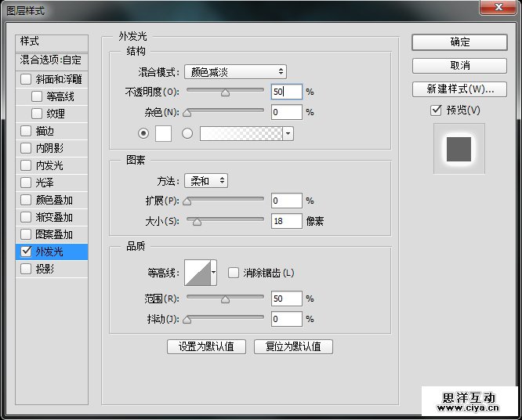This screenshot has height=420, width=522.
Task: Uncheck the 预览 preview checkbox
Action: pyautogui.click(x=437, y=110)
